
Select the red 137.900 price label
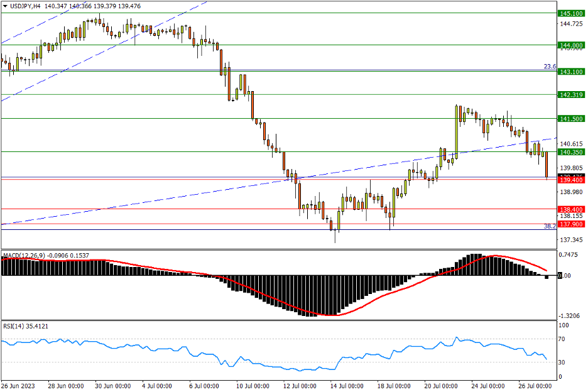coord(572,224)
